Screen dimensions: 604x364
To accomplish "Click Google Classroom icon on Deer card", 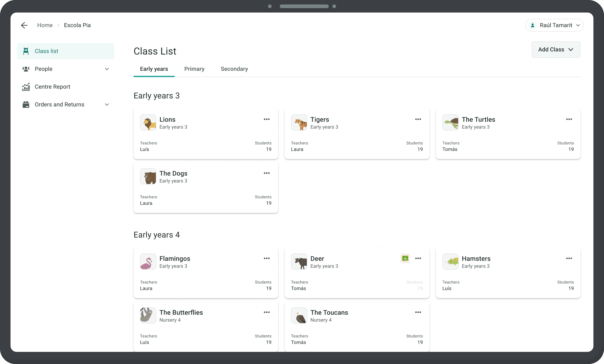I will (x=405, y=258).
